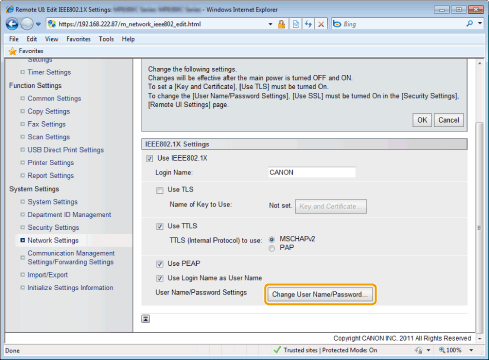The width and height of the screenshot is (489, 360).
Task: Click the Cancel button
Action: [x=449, y=120]
